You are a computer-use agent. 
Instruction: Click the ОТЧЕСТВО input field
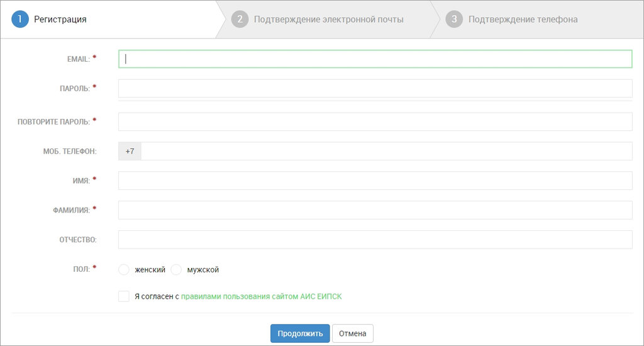point(375,240)
